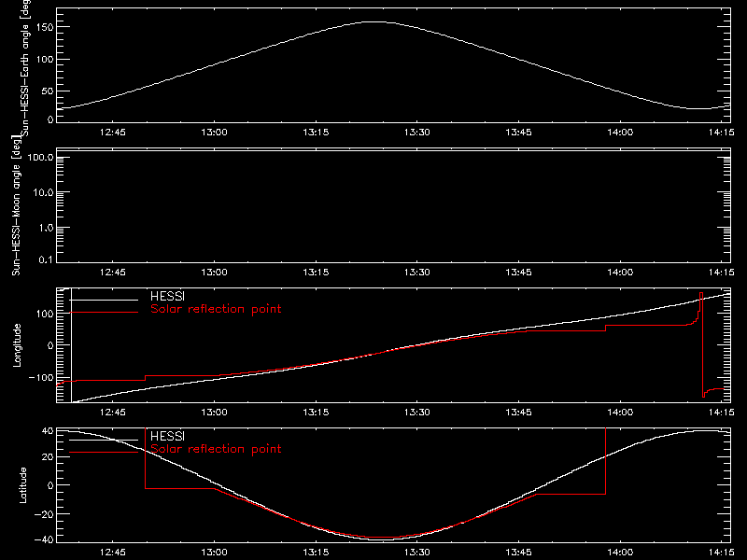
Task: Click the HESSI legend label in Longitude plot
Action: (168, 296)
